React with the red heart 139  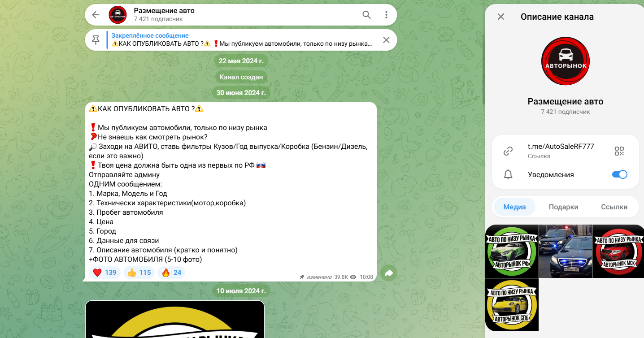(x=105, y=273)
